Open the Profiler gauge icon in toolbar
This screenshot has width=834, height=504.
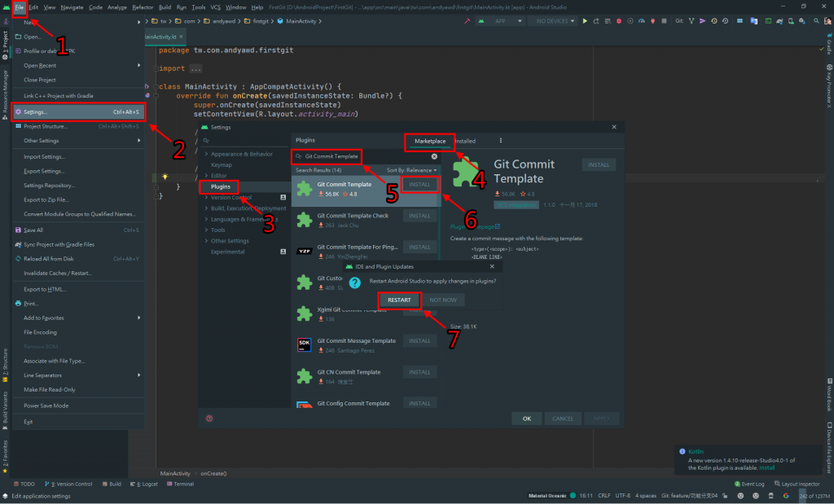pos(642,21)
